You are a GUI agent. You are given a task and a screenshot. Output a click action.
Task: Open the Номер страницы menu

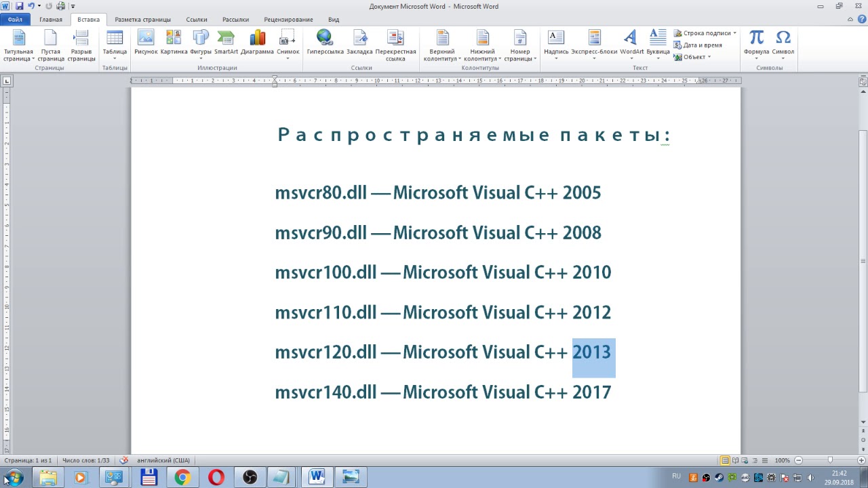click(x=520, y=45)
